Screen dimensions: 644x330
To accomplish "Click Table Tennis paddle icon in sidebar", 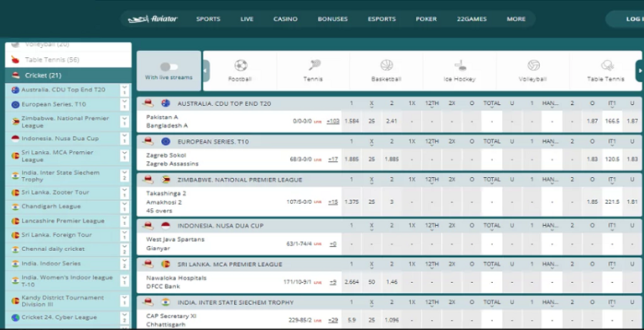I will pyautogui.click(x=15, y=60).
